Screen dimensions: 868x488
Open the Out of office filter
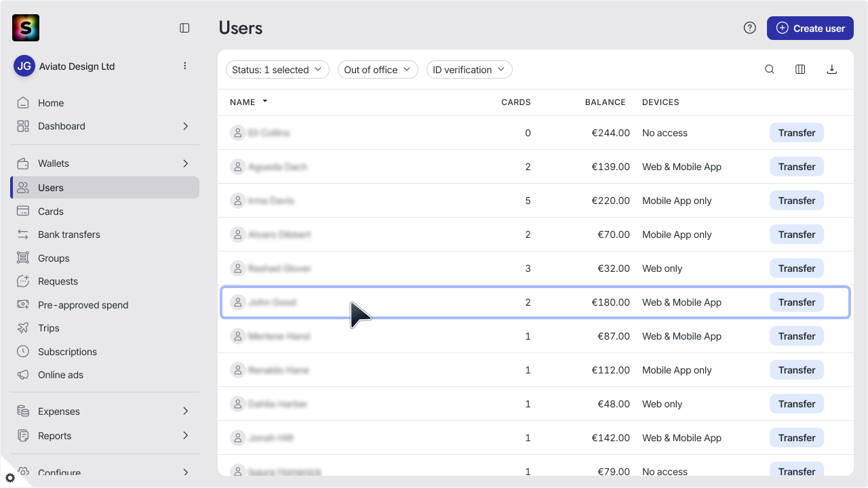(x=378, y=70)
